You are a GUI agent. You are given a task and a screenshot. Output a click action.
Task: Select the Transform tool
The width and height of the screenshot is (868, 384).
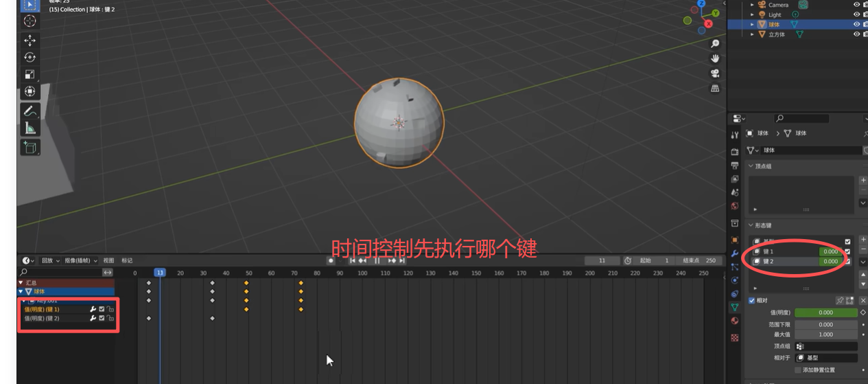tap(30, 91)
